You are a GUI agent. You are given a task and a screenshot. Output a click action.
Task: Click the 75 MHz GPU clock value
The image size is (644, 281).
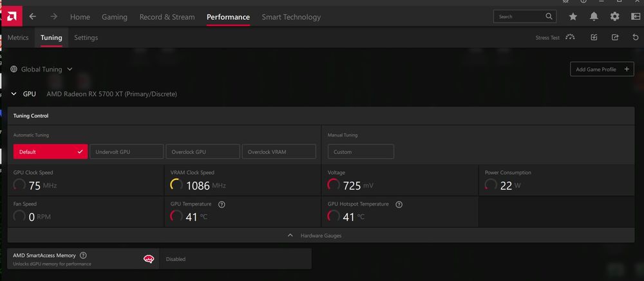tap(43, 186)
